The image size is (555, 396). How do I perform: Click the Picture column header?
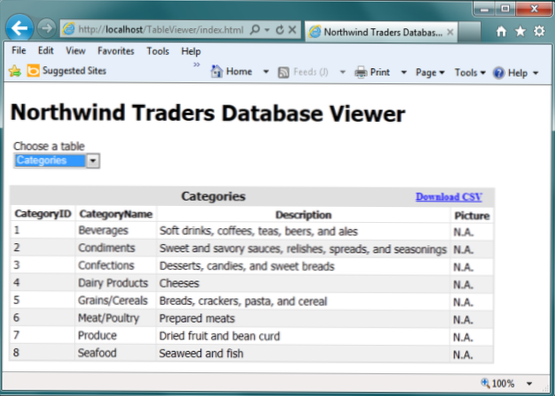click(x=472, y=216)
